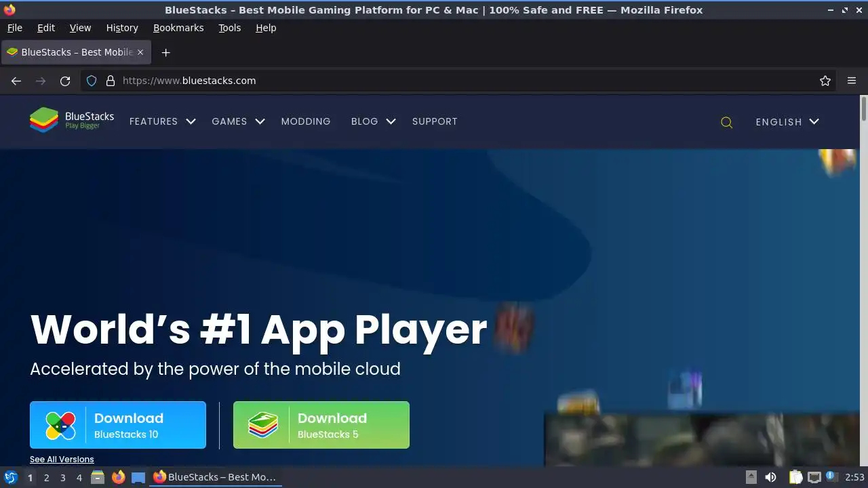This screenshot has height=488, width=868.
Task: Go back with the browser back arrow
Action: pyautogui.click(x=16, y=81)
